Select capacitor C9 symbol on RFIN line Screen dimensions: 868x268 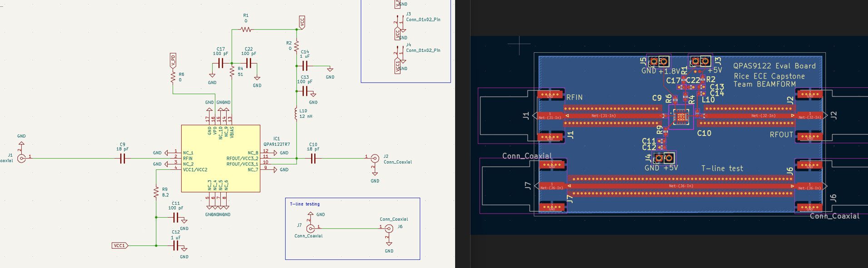point(122,159)
